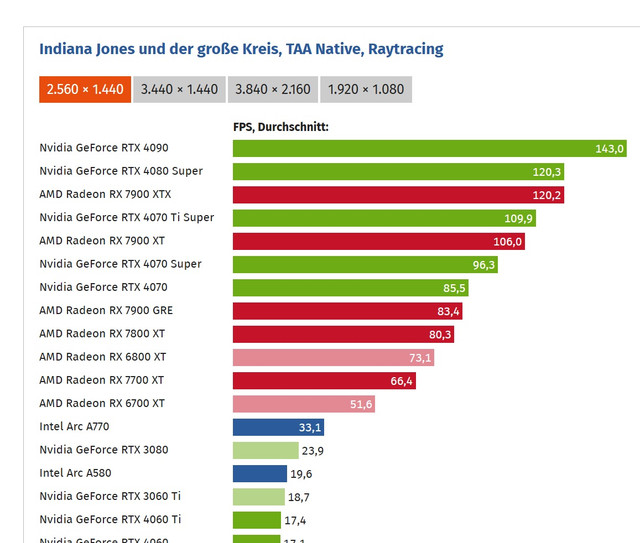Click the AMD Radeon RX 6700 XT label
Screen dimensions: 640x543
point(102,404)
